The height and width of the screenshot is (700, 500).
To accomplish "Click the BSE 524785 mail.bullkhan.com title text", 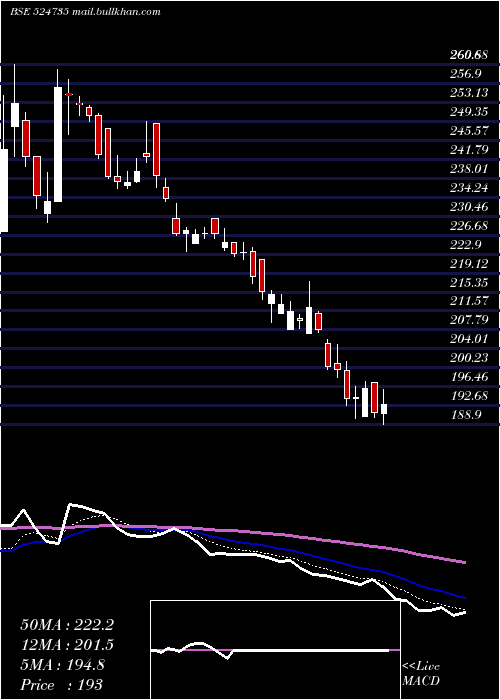I will pos(85,12).
